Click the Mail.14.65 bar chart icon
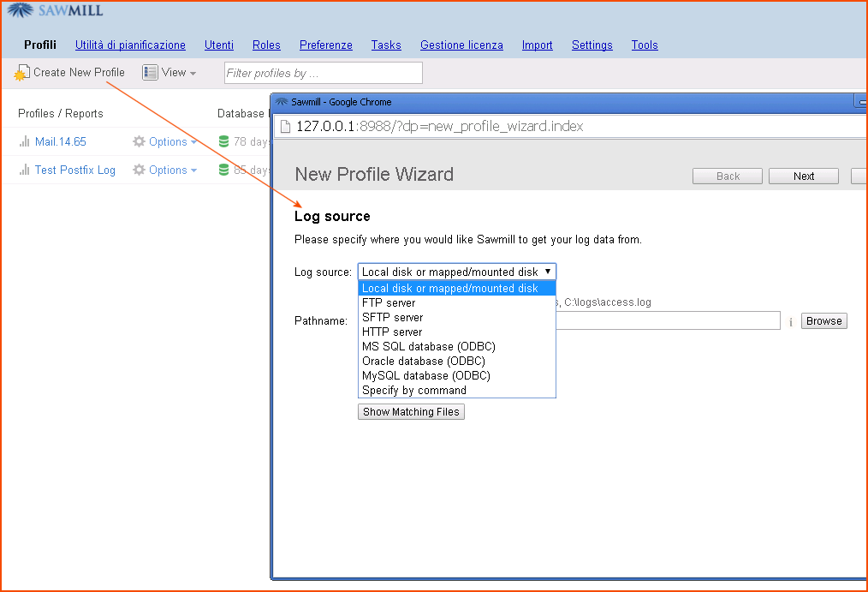The height and width of the screenshot is (592, 868). 24,141
